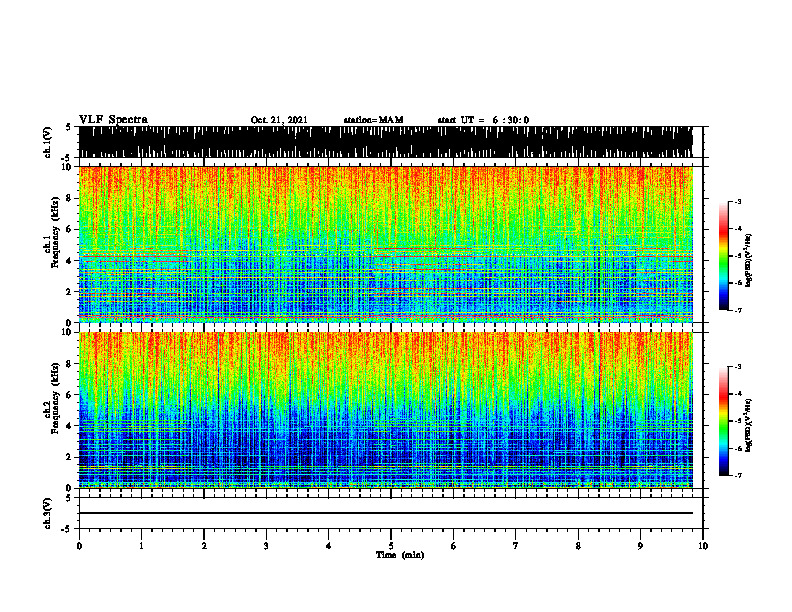Click the time axis tick label "1"

pos(141,546)
